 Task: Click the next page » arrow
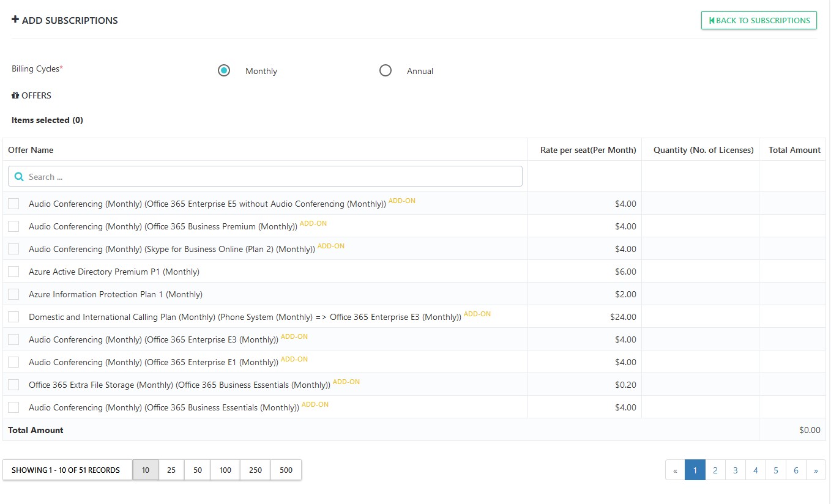[816, 470]
